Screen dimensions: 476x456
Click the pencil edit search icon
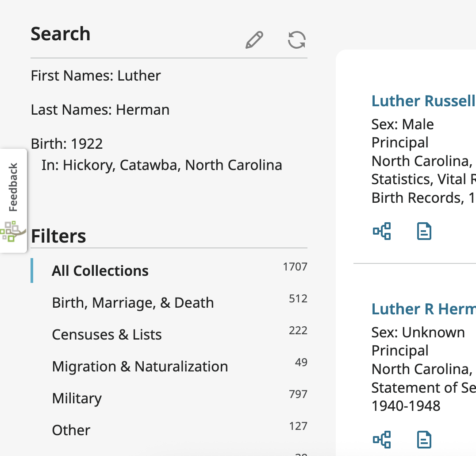coord(254,40)
